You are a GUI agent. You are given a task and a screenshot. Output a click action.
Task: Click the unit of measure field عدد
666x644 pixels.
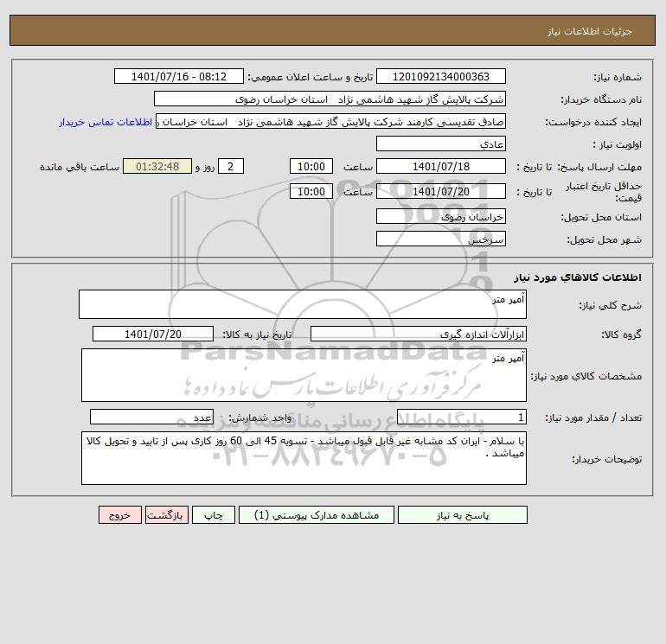click(x=151, y=417)
